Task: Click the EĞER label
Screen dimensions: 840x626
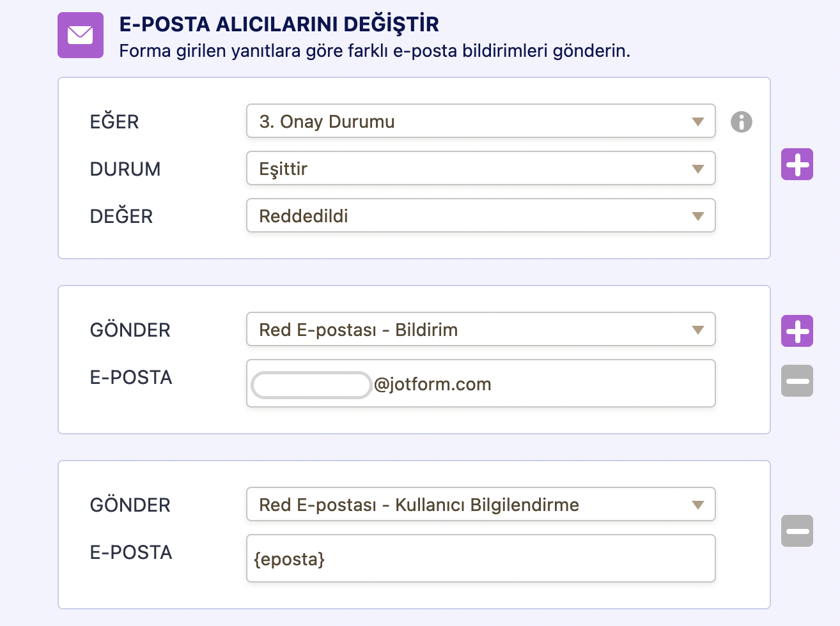Action: [114, 121]
